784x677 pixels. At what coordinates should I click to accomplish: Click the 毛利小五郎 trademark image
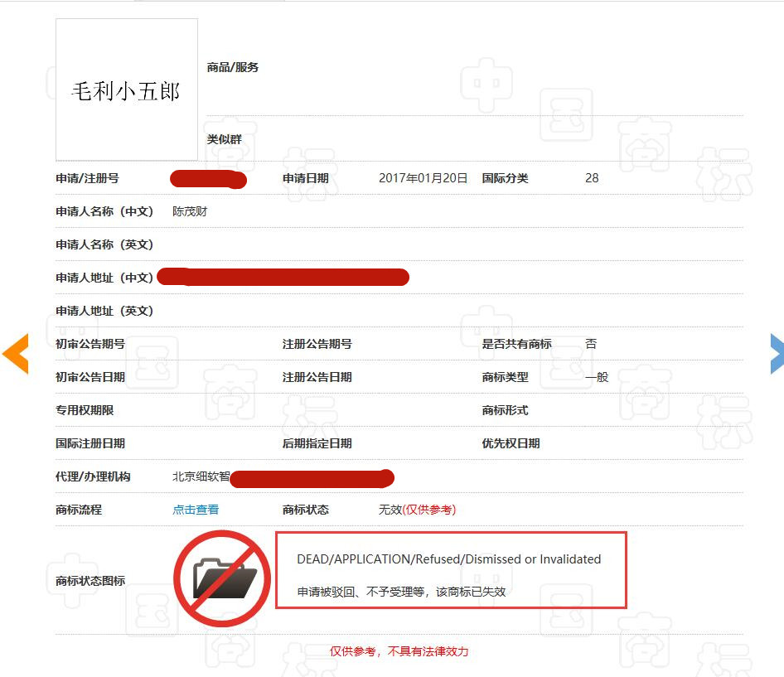[x=127, y=89]
